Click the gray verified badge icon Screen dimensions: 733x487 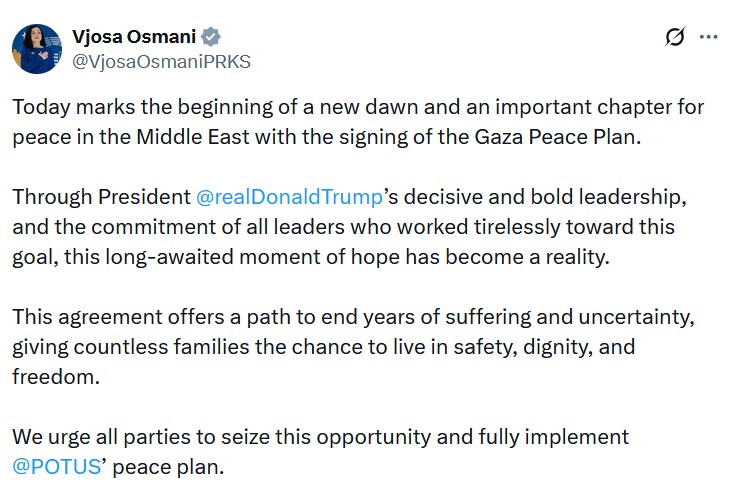211,37
